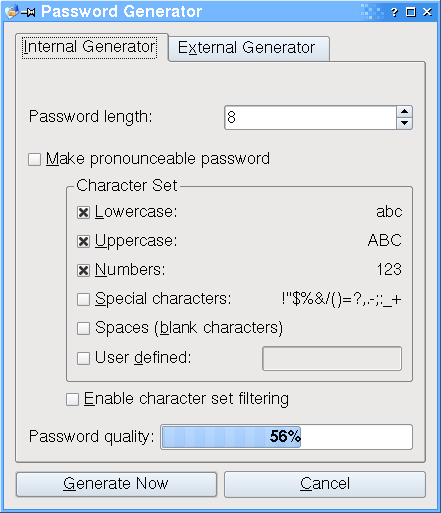441x513 pixels.
Task: Enable character set filtering checkbox
Action: 72,399
